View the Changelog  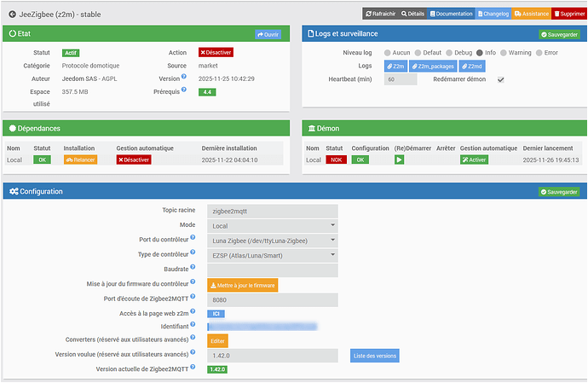(493, 14)
